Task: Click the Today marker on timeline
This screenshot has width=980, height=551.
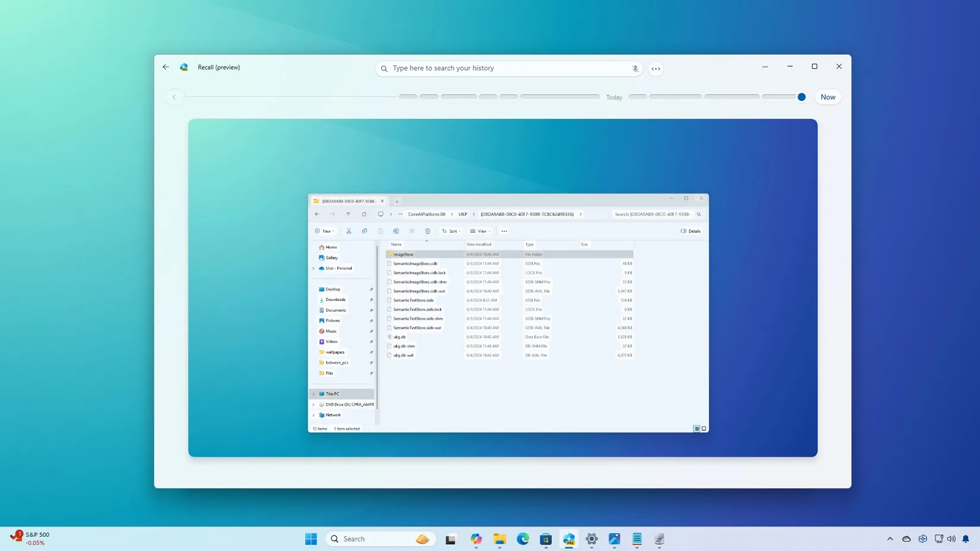Action: [614, 97]
